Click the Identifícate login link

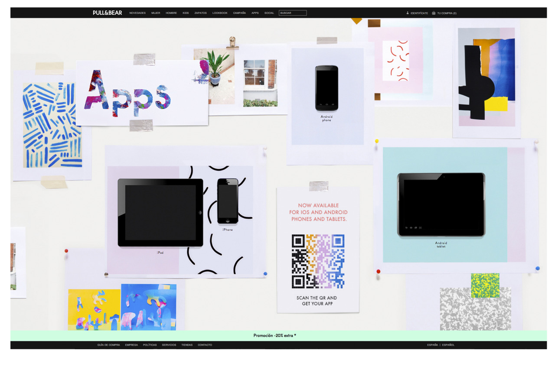click(x=419, y=13)
